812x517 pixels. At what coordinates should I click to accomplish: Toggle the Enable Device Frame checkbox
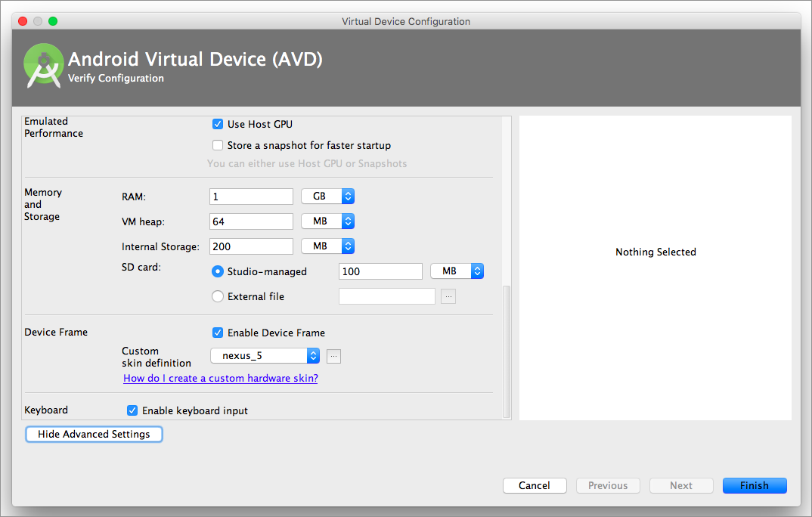218,333
